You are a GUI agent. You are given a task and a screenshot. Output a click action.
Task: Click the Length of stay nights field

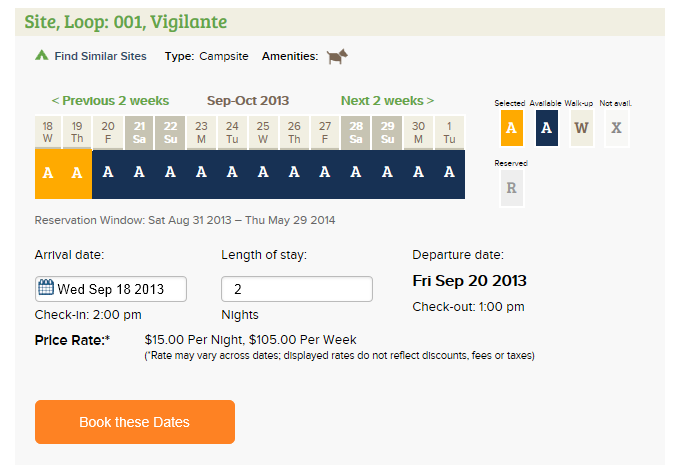coord(297,289)
